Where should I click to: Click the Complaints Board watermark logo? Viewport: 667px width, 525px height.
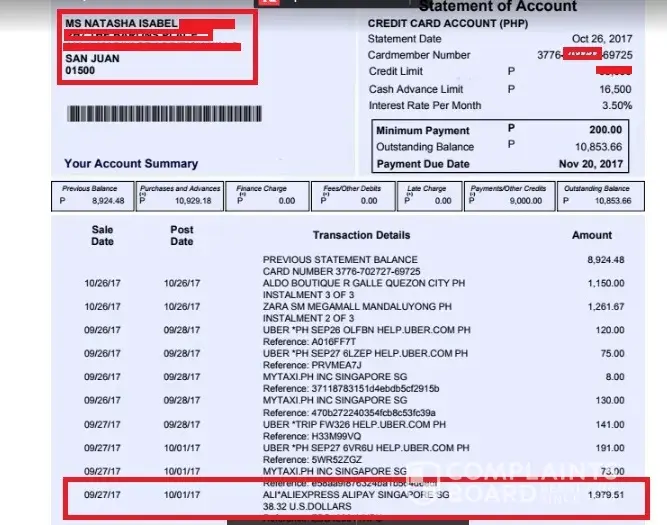[513, 483]
